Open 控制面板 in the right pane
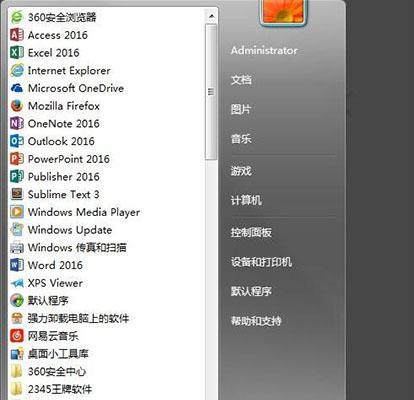 coord(251,232)
